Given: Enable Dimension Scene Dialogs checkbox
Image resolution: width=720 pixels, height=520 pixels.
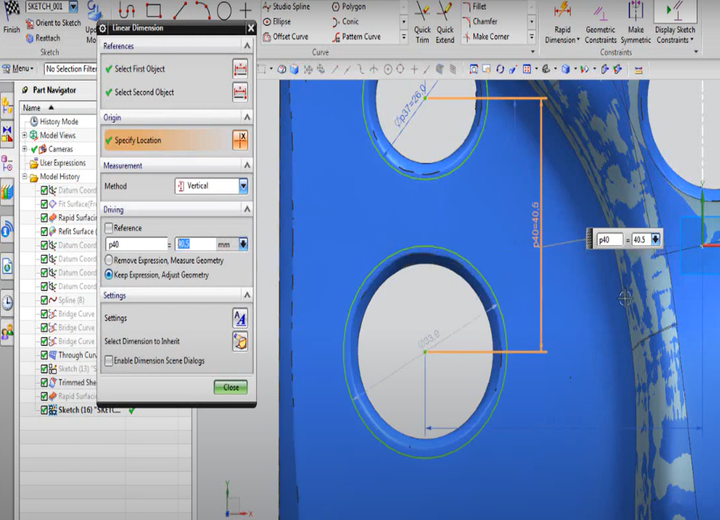Looking at the screenshot, I should 109,361.
